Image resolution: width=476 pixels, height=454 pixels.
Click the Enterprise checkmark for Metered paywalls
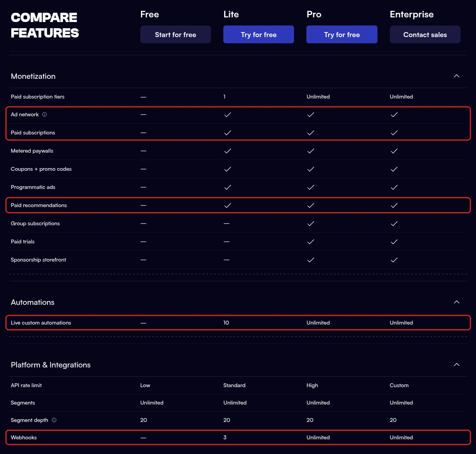click(394, 151)
